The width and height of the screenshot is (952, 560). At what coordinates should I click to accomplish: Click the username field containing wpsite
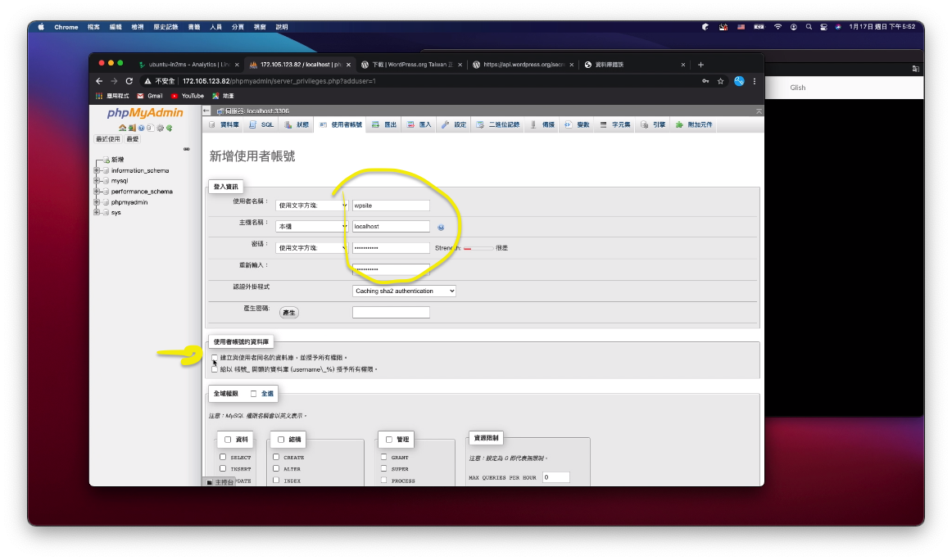[x=391, y=205]
